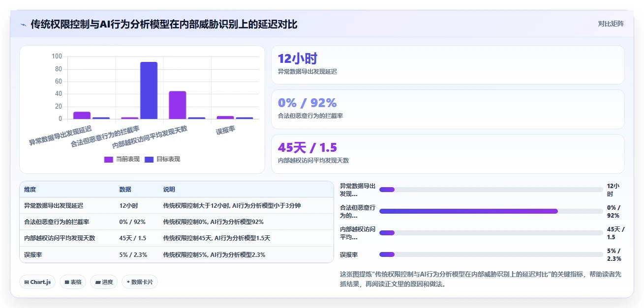Click the tall blue 合法但恶意行为的拦截率 bar

point(149,90)
